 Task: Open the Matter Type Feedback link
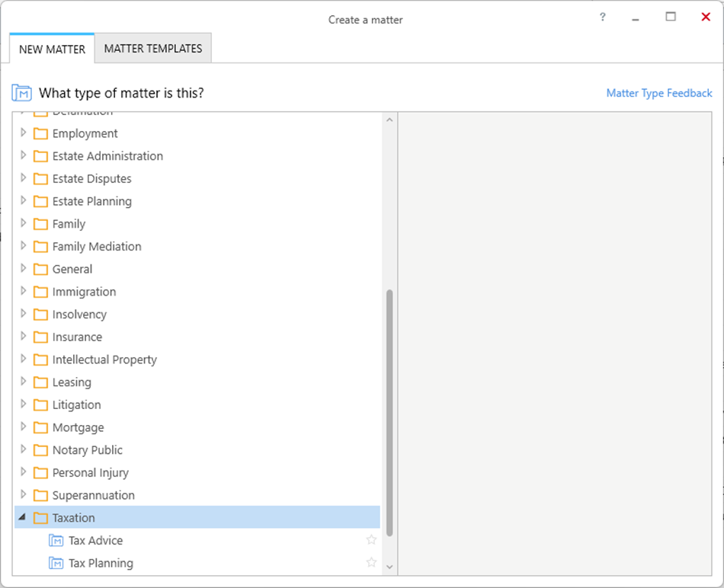click(x=658, y=93)
